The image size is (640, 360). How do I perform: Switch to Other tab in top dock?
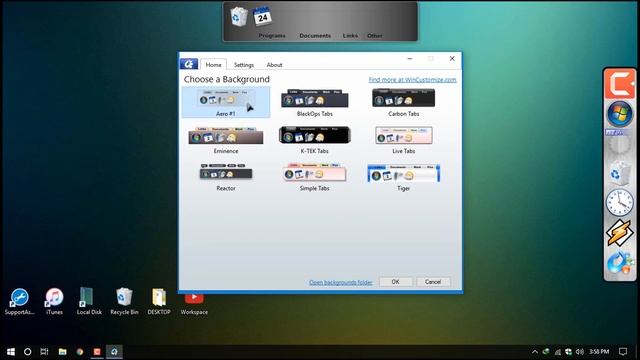click(x=375, y=36)
